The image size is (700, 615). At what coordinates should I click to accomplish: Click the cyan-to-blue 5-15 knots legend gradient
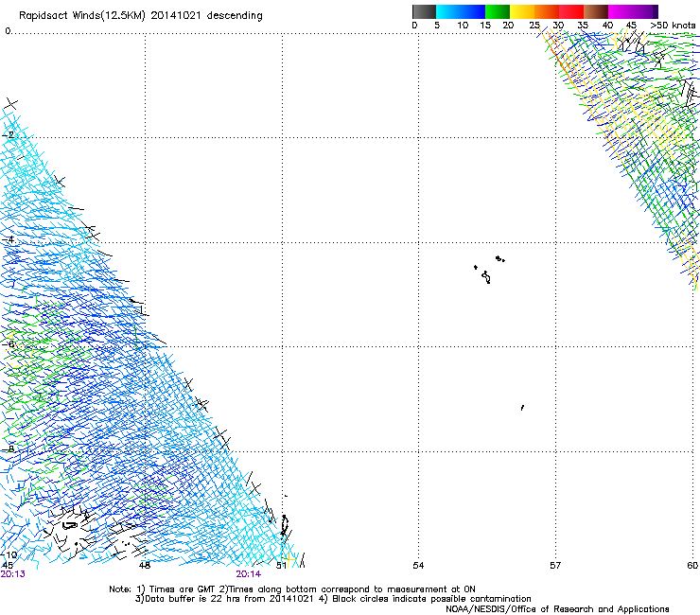(x=461, y=11)
